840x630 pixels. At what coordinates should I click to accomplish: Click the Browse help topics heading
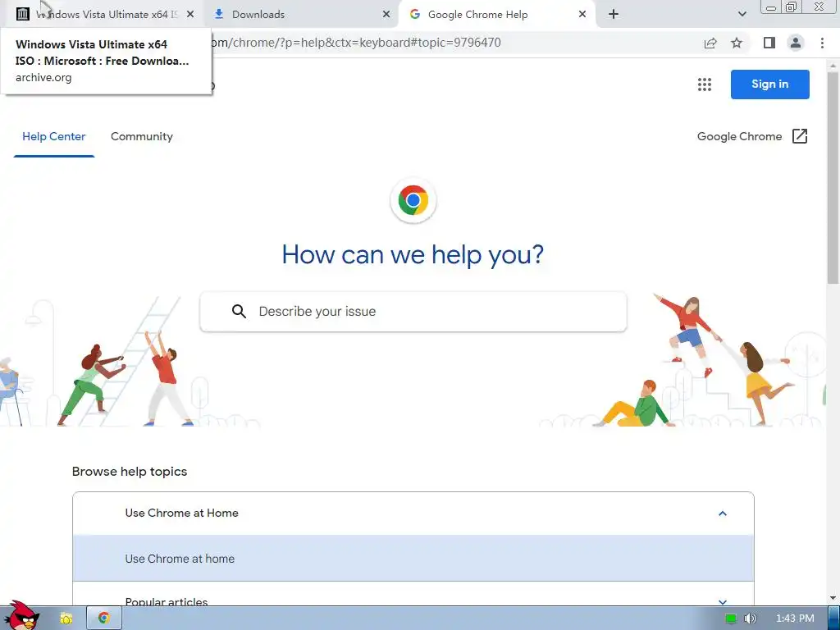130,472
